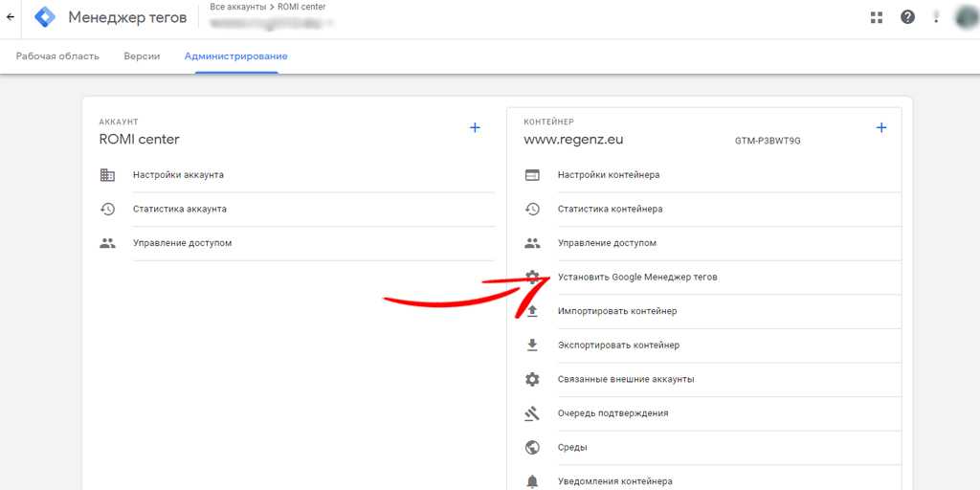Click the Все аккаунты breadcrumb
Image resolution: width=980 pixels, height=490 pixels.
pos(237,7)
